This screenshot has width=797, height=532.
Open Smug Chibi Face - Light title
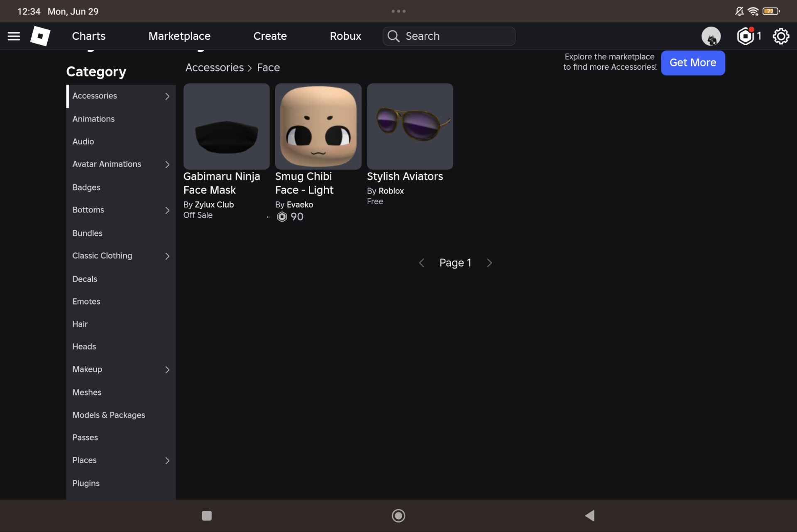coord(304,183)
